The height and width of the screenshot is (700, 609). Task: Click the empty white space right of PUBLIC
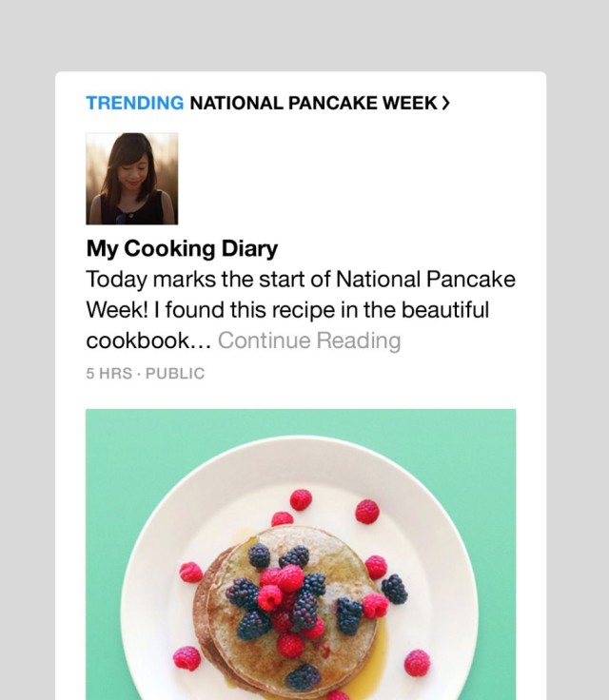381,374
